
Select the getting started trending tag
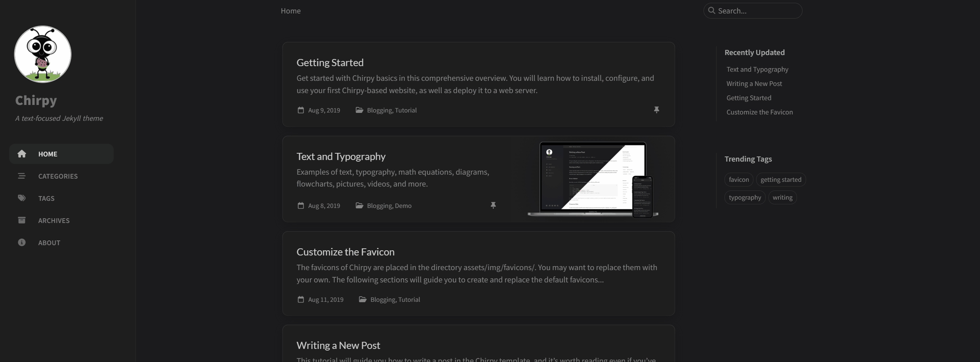click(781, 179)
